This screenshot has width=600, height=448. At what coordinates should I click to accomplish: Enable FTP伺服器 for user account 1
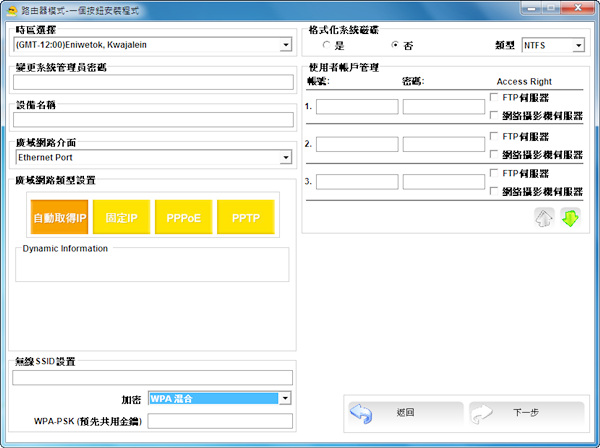[x=494, y=97]
